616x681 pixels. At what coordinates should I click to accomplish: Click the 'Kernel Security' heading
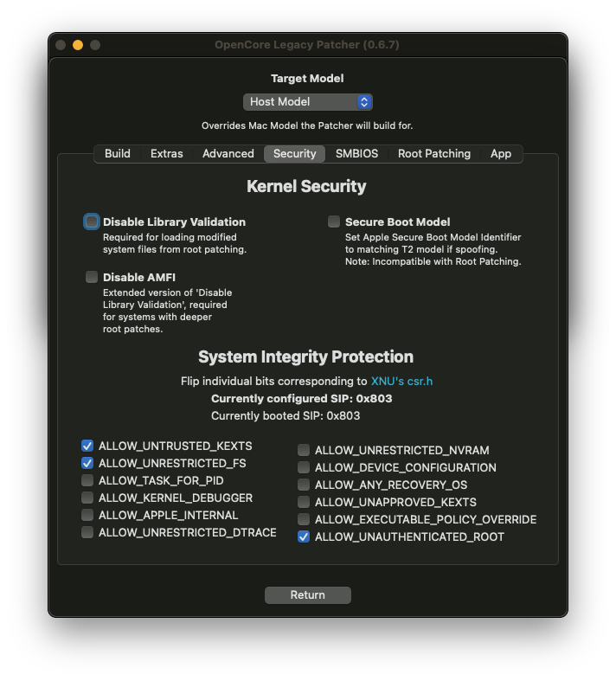(x=306, y=186)
